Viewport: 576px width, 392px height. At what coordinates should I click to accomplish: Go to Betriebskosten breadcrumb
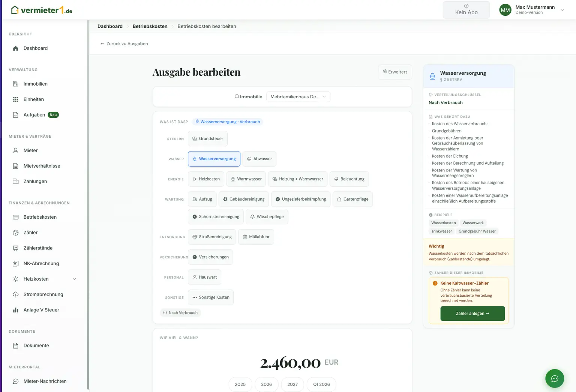pos(150,26)
